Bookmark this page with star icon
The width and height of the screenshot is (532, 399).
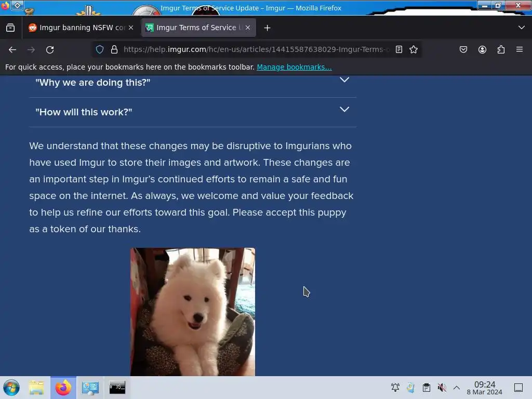click(413, 49)
